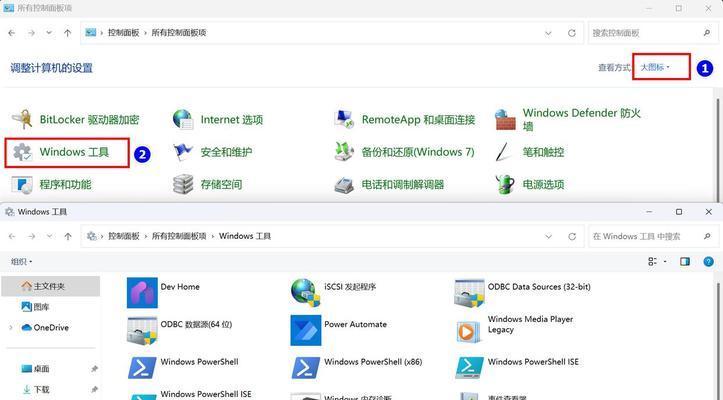Open BitLocker 驱动器加密 icon in Control Panel
This screenshot has width=723, height=400.
point(22,119)
